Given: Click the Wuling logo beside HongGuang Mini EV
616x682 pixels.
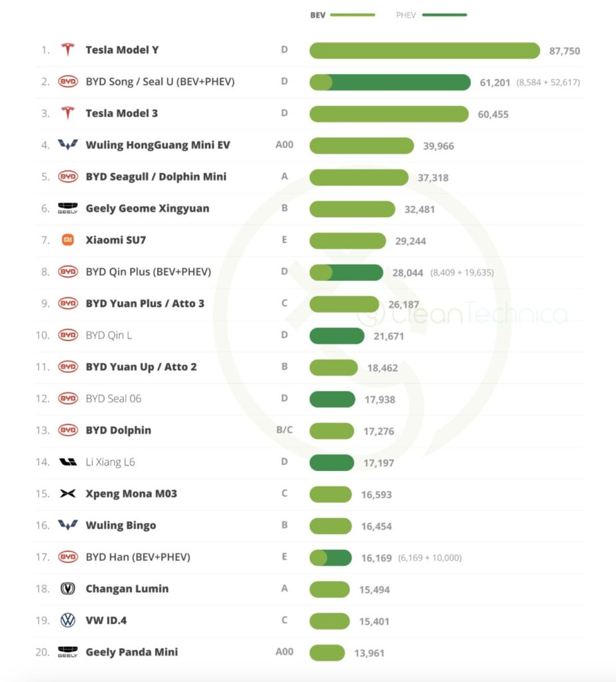Looking at the screenshot, I should click(67, 145).
